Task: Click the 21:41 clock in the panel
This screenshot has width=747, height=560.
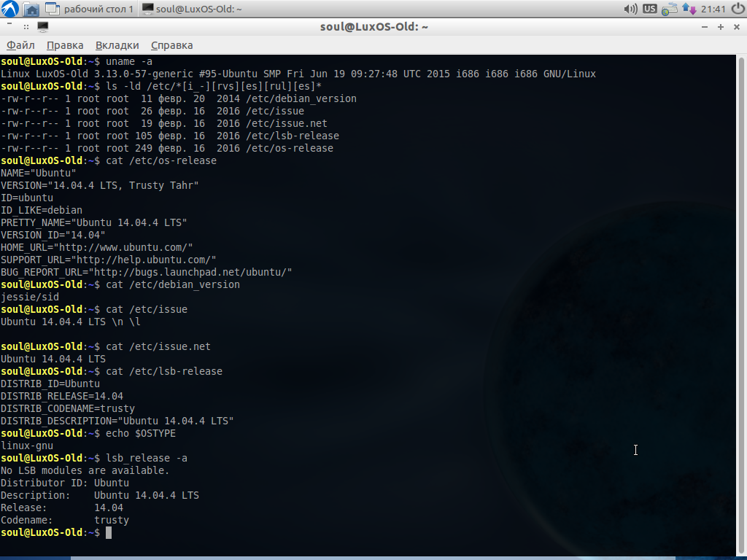Action: (x=713, y=9)
